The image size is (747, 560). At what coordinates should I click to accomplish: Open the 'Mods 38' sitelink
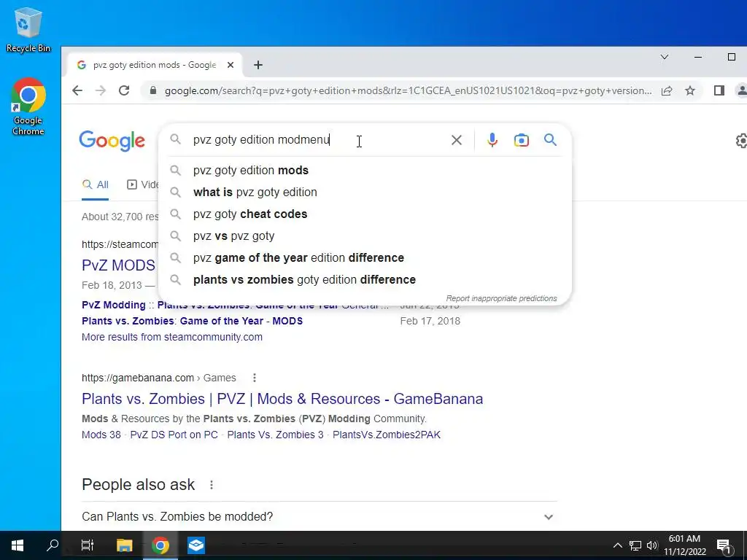101,435
